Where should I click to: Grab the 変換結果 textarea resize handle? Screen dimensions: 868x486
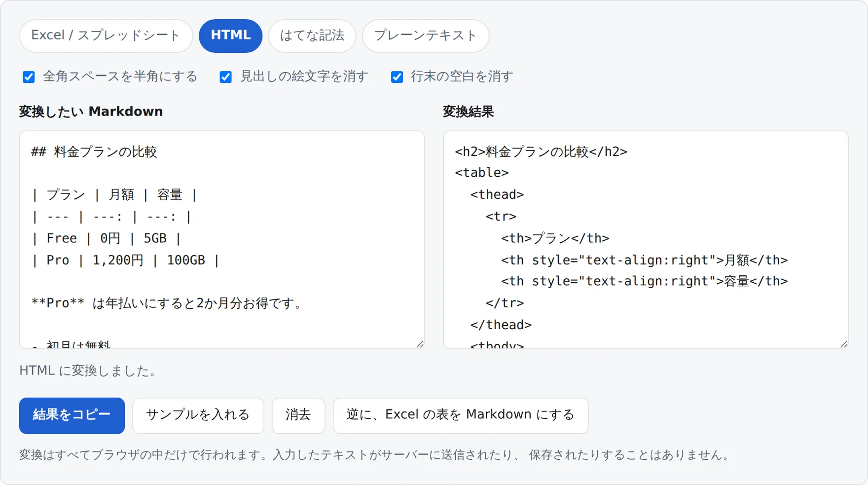tap(844, 344)
